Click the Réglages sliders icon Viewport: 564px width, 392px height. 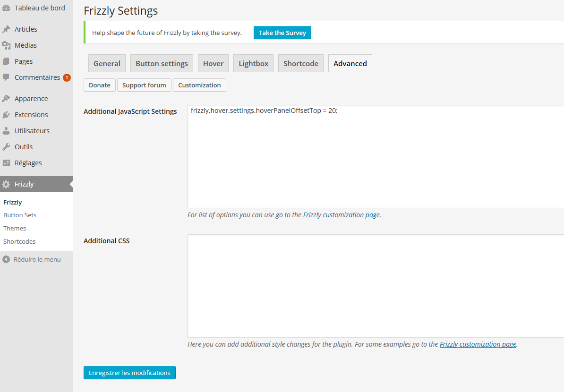(x=6, y=163)
